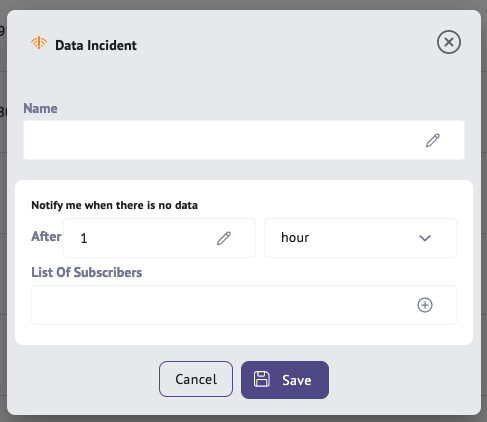Click the orange Data Incident icon
Image resolution: width=487 pixels, height=422 pixels.
[39, 43]
